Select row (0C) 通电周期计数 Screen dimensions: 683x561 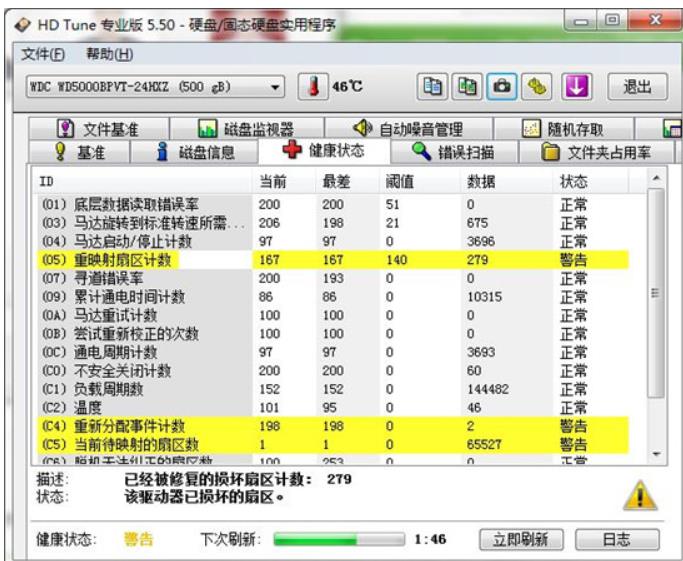click(333, 352)
